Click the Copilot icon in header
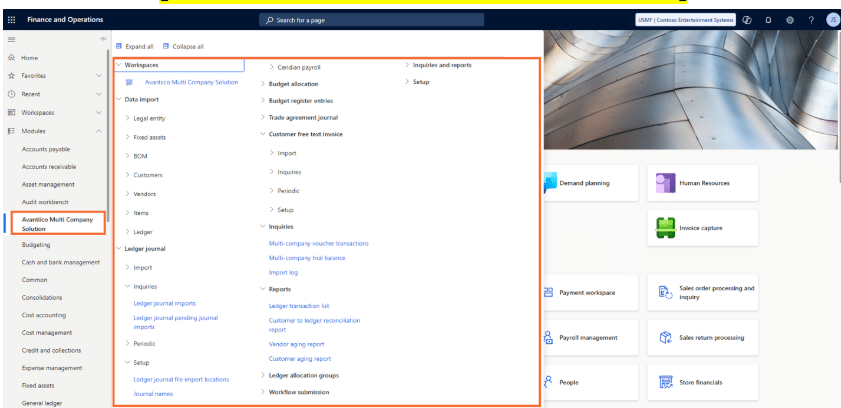The image size is (841, 408). click(x=747, y=20)
